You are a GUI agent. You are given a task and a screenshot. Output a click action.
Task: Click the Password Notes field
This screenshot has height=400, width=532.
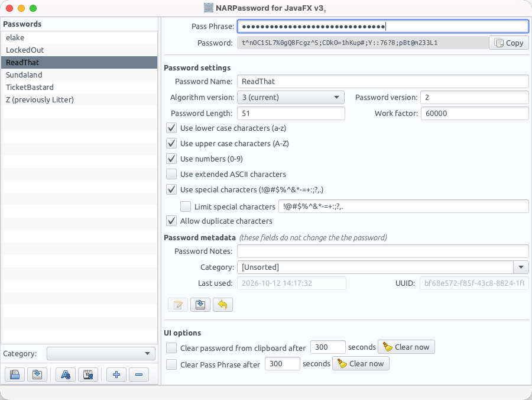pyautogui.click(x=382, y=251)
